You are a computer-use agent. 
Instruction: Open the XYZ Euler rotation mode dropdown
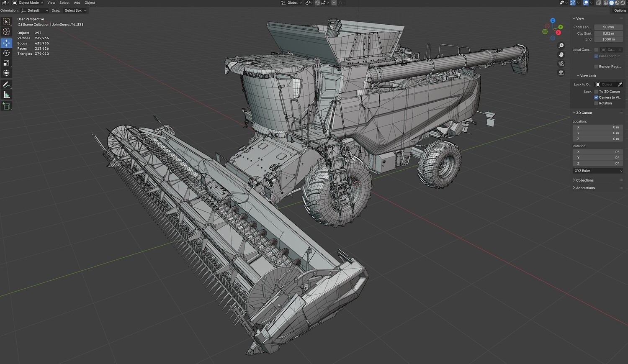(597, 171)
